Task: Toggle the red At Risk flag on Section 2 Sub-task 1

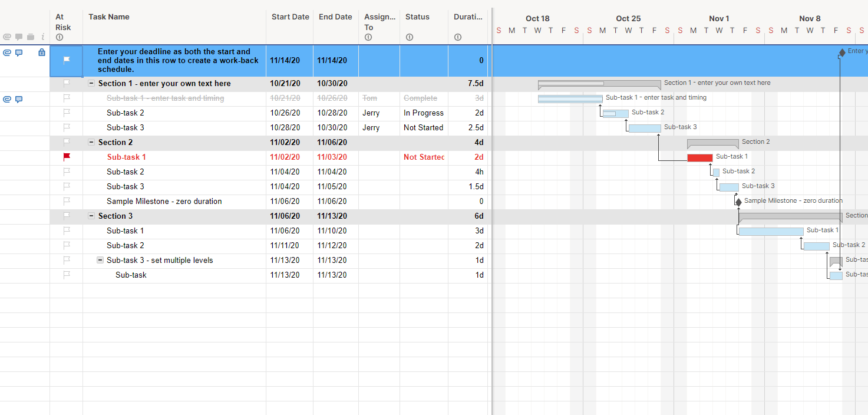Action: [66, 157]
